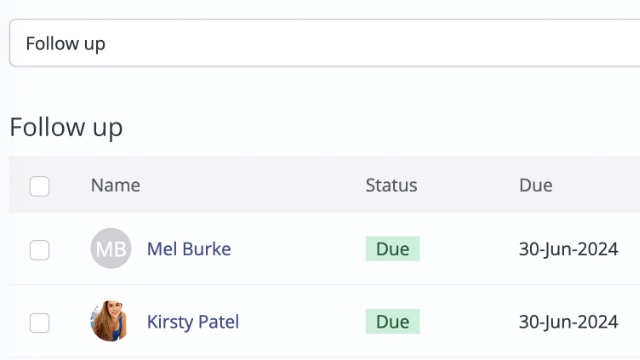Click the green Due badge for Mel Burke
This screenshot has width=640, height=360.
[x=393, y=249]
